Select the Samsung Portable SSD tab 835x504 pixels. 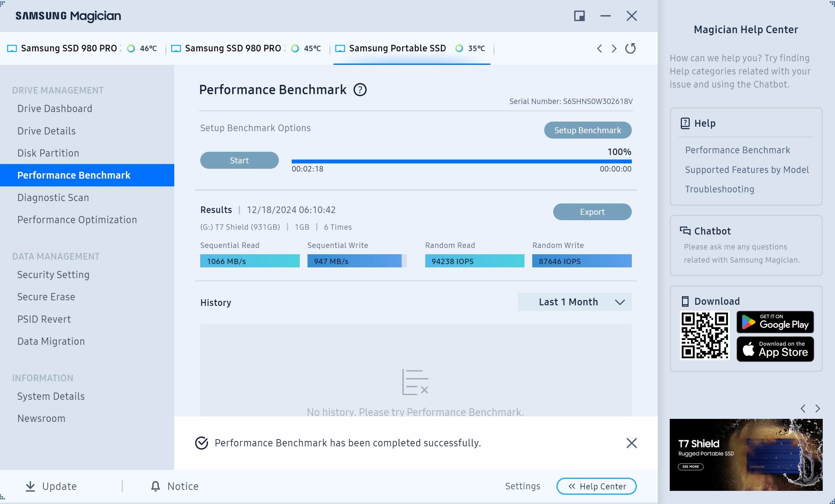coord(412,48)
